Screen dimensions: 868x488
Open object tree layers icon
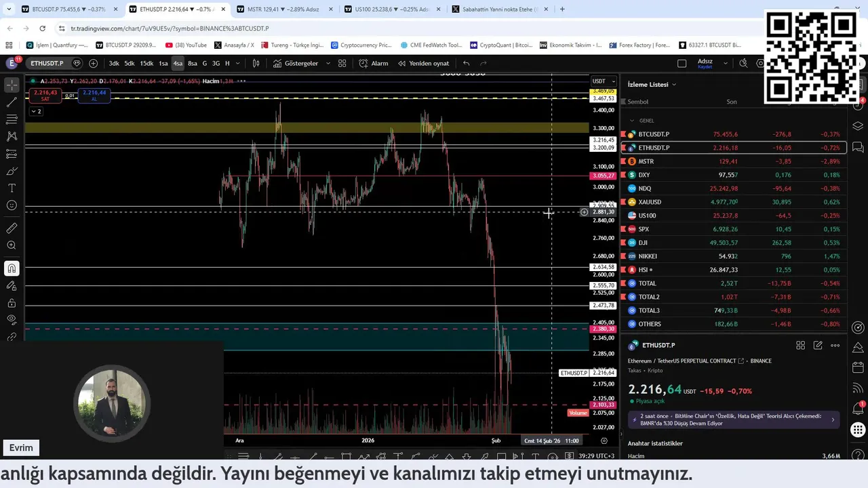point(858,126)
